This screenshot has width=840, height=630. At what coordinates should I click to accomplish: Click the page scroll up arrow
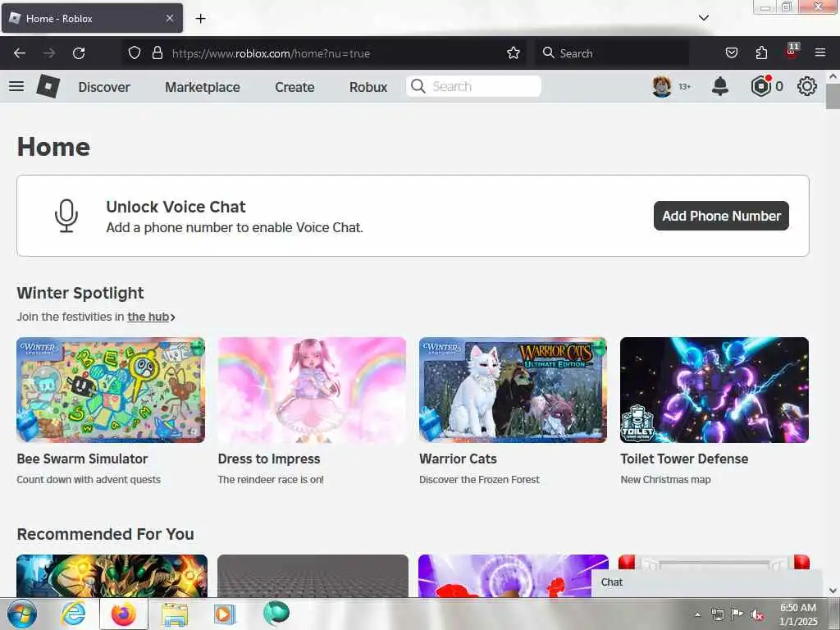(833, 76)
